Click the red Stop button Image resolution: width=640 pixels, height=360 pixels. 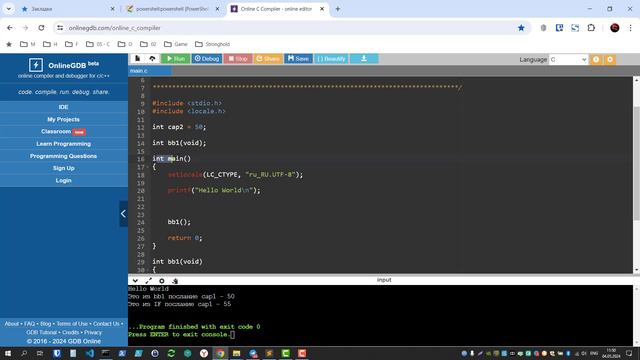pos(238,59)
